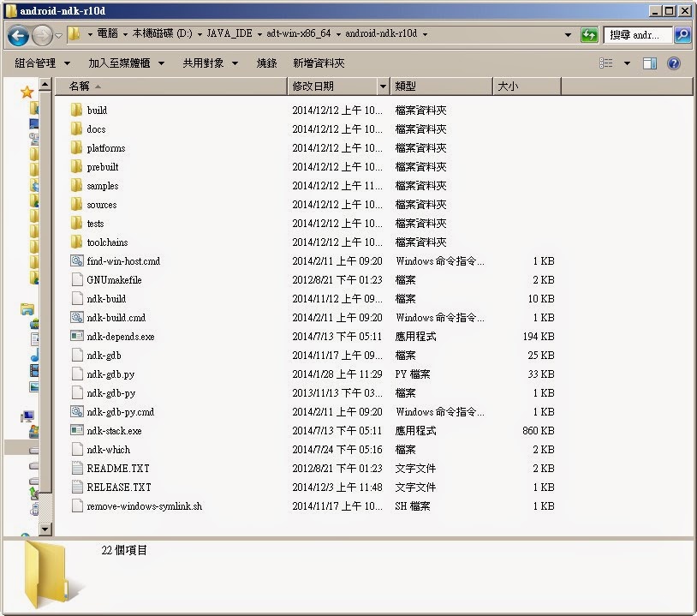Click adt-win-x86_64 in address path
This screenshot has width=697, height=616.
298,33
